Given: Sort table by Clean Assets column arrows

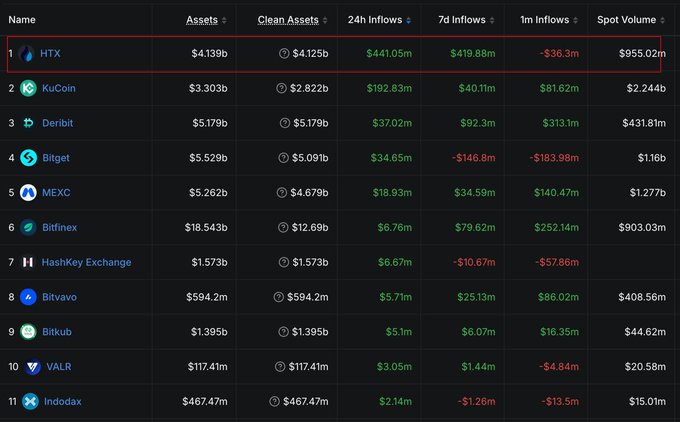Looking at the screenshot, I should tap(325, 20).
